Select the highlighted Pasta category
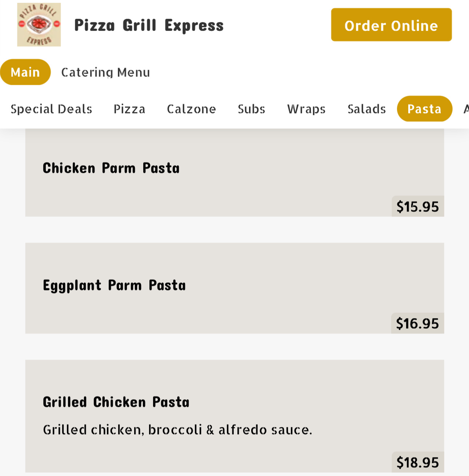The width and height of the screenshot is (469, 476). pos(424,109)
